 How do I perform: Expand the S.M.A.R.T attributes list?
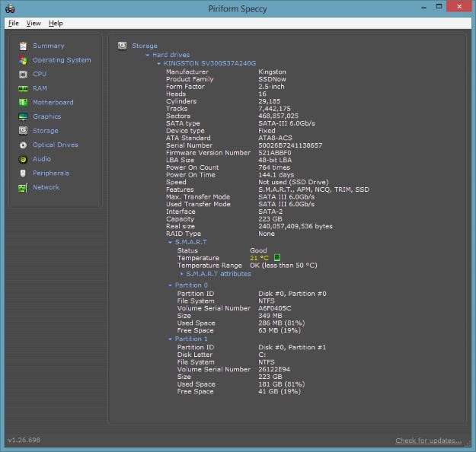pyautogui.click(x=181, y=274)
